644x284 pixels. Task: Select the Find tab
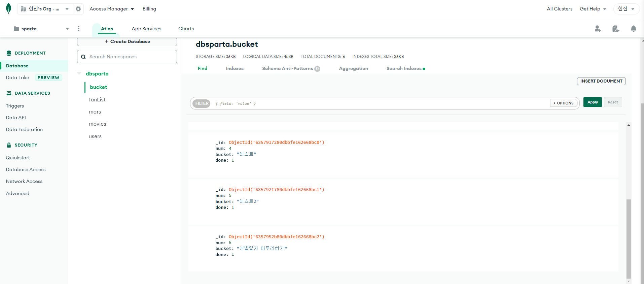203,68
